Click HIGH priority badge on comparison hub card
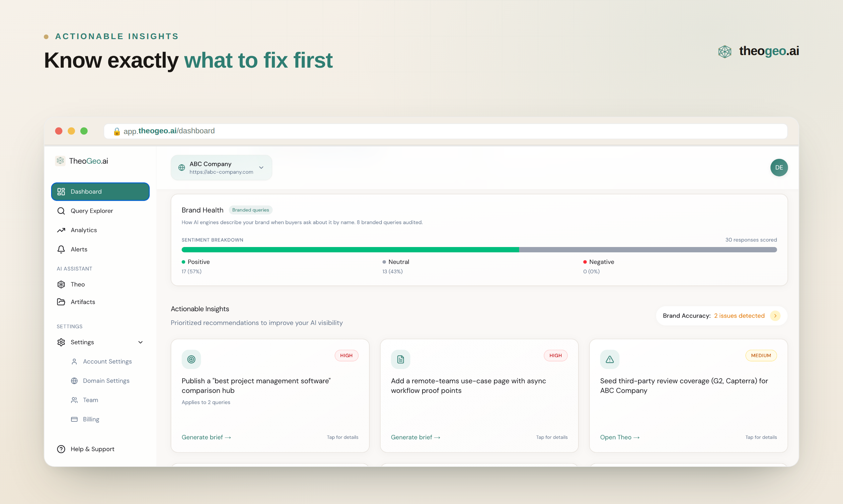This screenshot has width=843, height=504. [x=346, y=355]
